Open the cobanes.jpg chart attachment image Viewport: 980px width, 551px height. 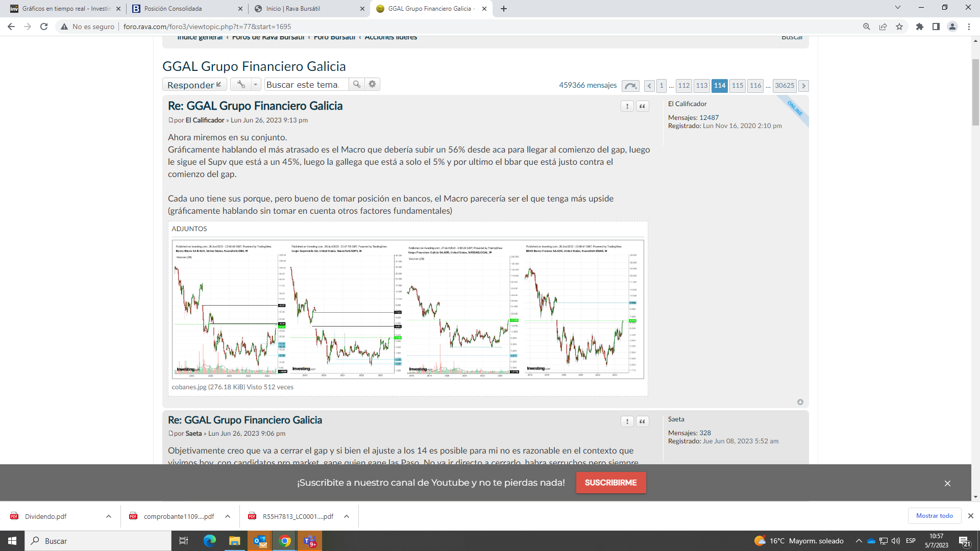coord(408,309)
